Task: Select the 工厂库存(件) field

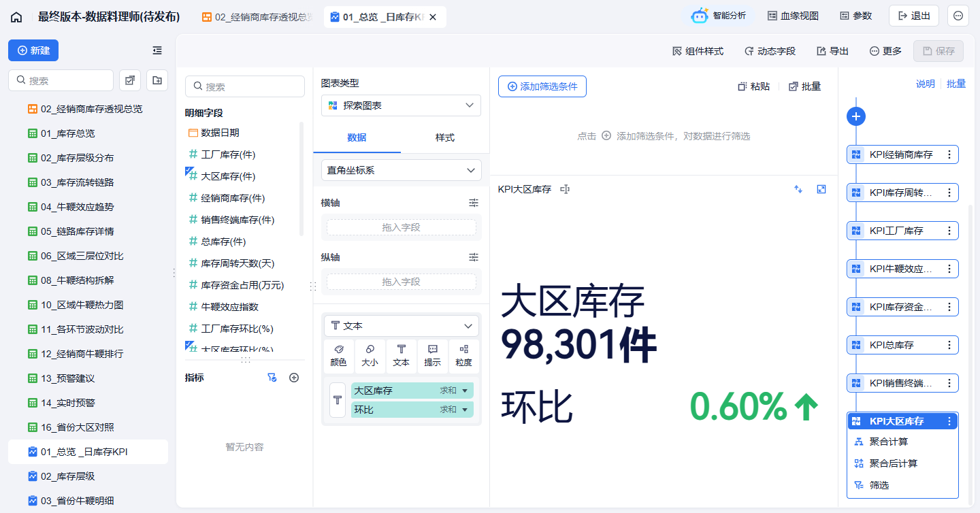Action: [x=228, y=154]
